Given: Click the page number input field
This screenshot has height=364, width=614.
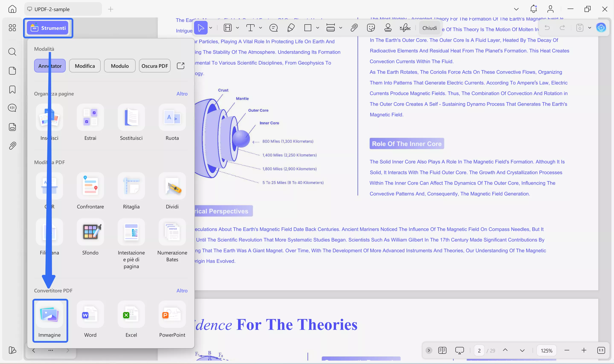Looking at the screenshot, I should coord(479,350).
